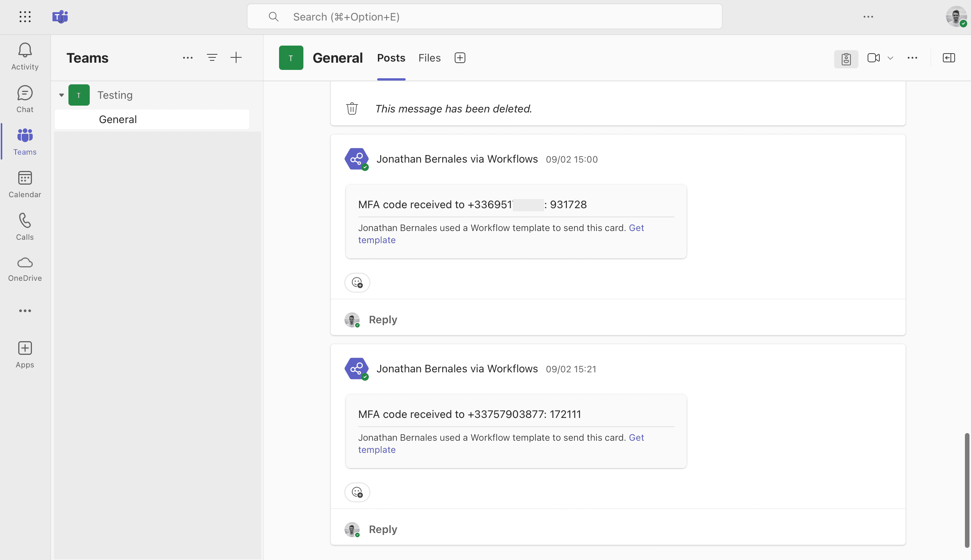Image resolution: width=971 pixels, height=560 pixels.
Task: Open the Apps section
Action: coord(24,354)
